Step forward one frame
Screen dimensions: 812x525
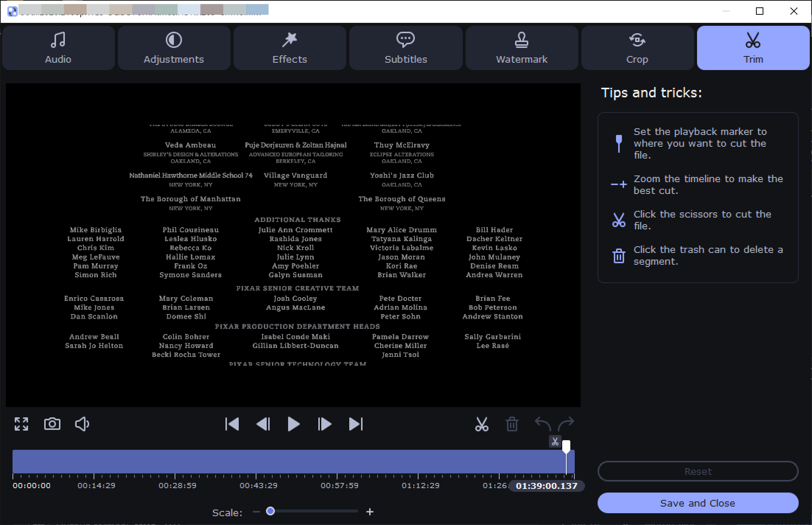point(324,424)
